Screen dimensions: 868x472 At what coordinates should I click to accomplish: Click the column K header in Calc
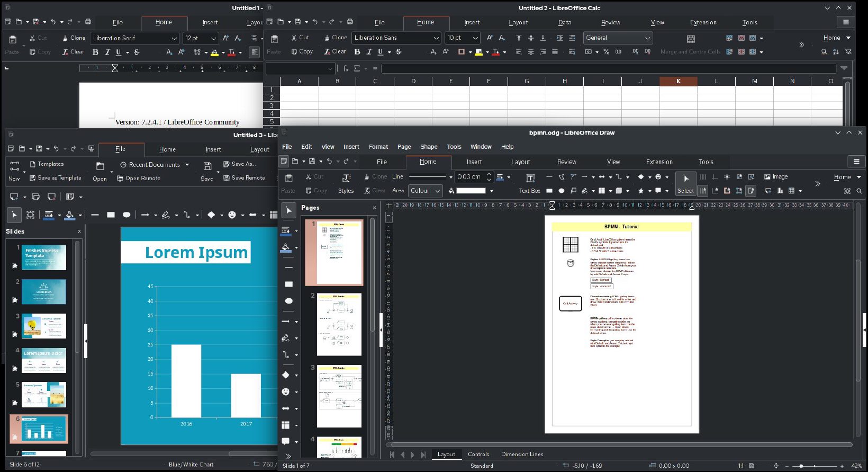(678, 81)
